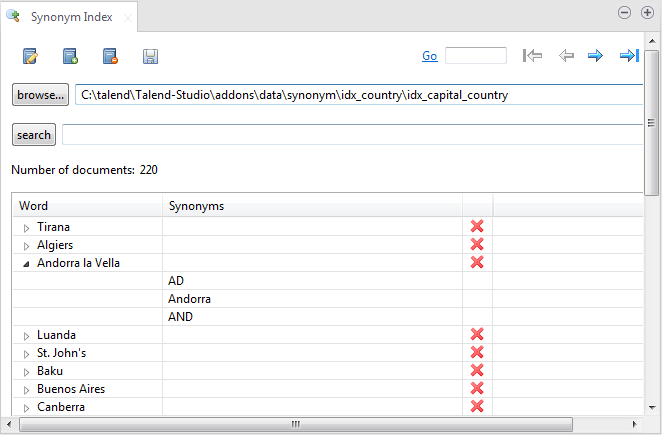
Task: Click the save floppy disk icon
Action: [151, 57]
